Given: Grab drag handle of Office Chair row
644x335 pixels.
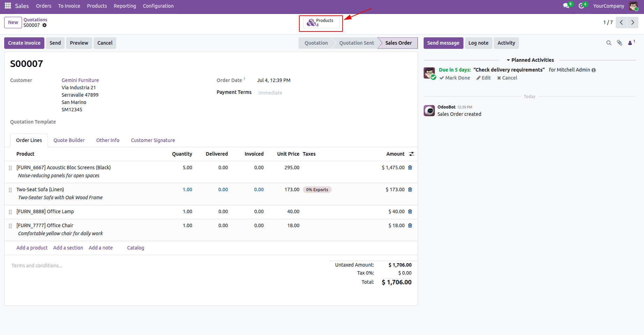Looking at the screenshot, I should pos(10,226).
